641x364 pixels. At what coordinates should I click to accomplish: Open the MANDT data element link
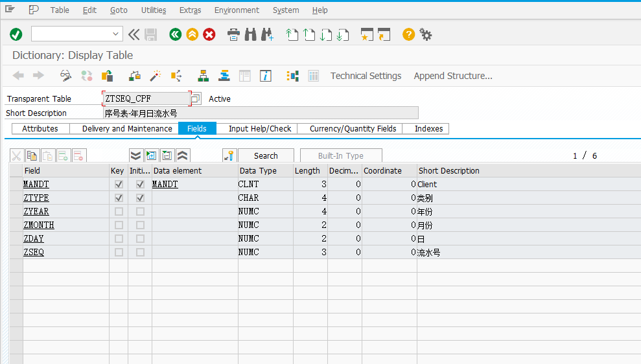tap(165, 184)
